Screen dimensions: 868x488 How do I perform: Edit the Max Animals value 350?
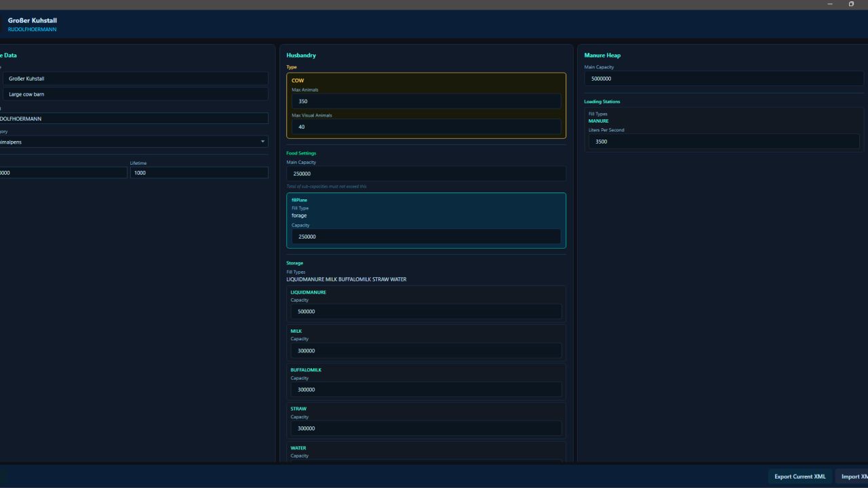click(x=426, y=101)
